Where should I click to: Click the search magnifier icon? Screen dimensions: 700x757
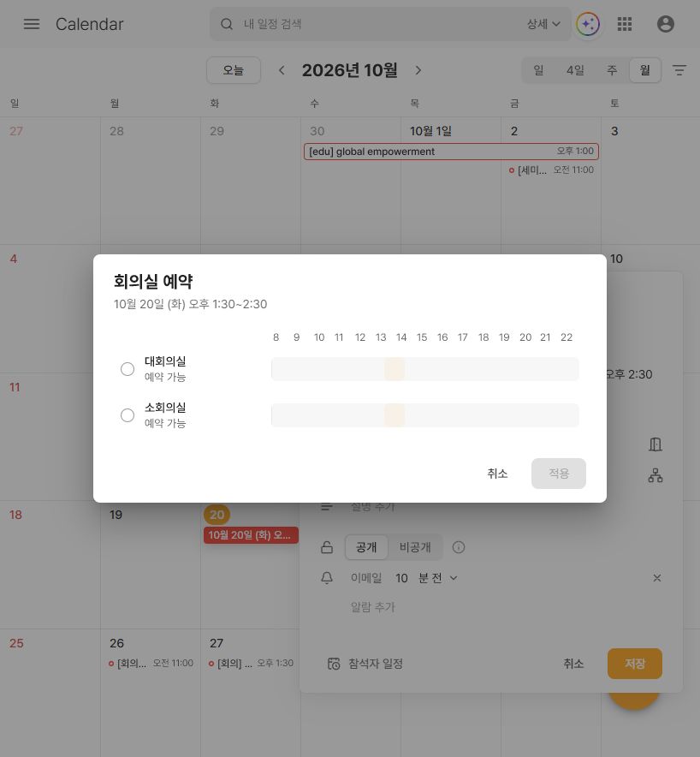[x=226, y=24]
